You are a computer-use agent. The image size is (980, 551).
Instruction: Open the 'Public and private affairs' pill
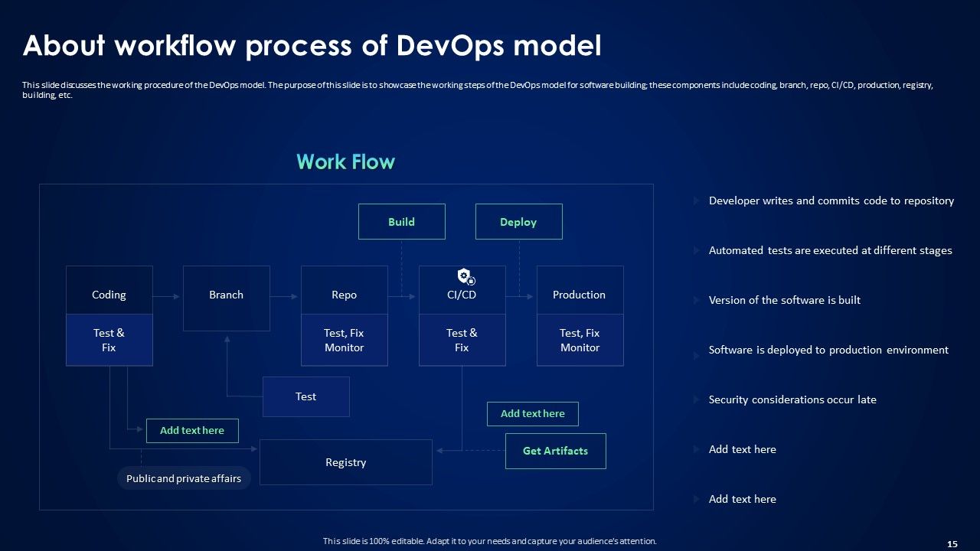[x=184, y=478]
